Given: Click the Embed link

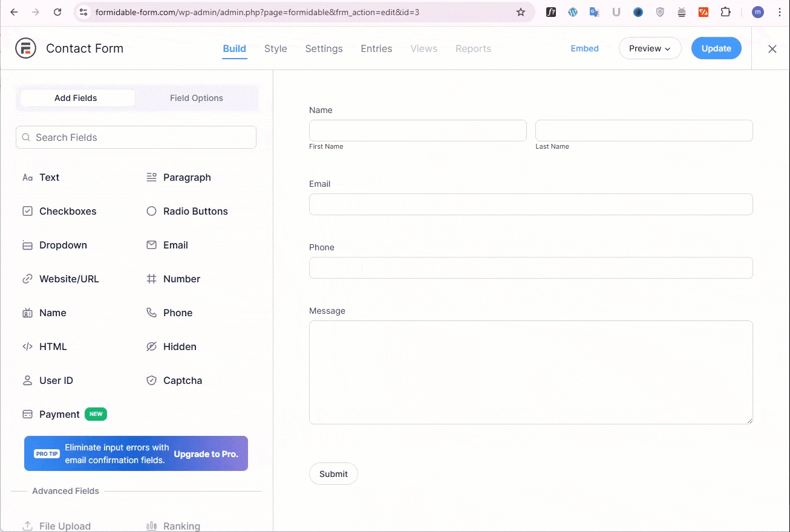Looking at the screenshot, I should pos(584,48).
